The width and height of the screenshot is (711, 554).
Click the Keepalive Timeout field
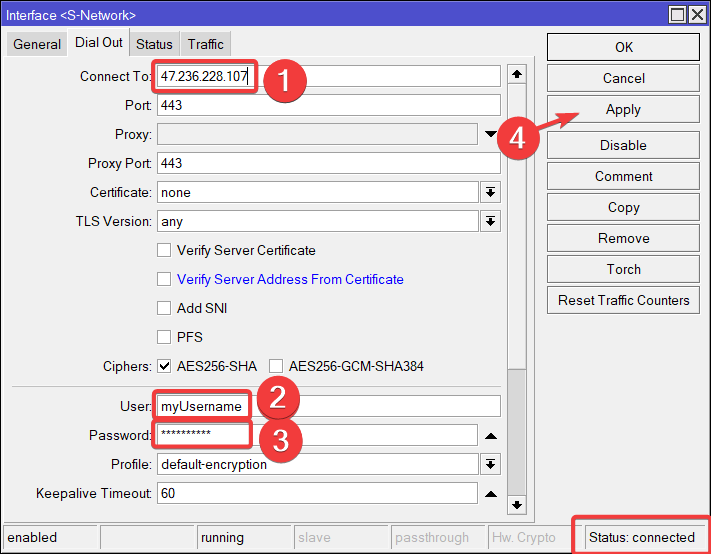[317, 493]
